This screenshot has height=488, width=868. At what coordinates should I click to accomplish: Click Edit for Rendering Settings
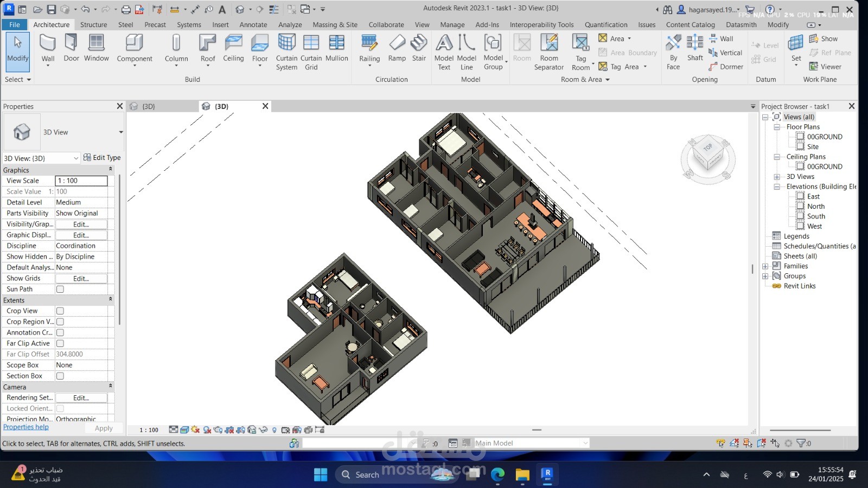(x=81, y=397)
